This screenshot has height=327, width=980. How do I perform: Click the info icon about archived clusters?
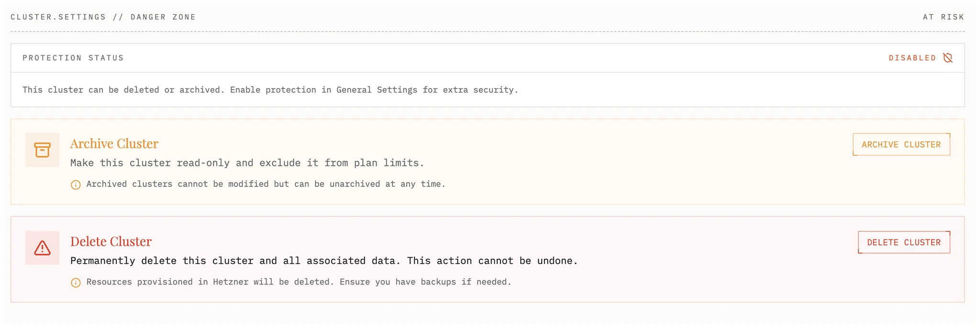76,185
